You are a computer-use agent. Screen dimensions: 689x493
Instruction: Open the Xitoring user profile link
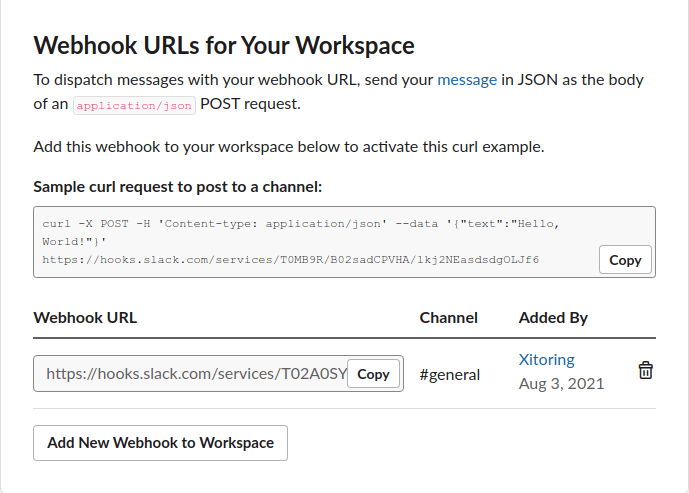click(x=546, y=360)
